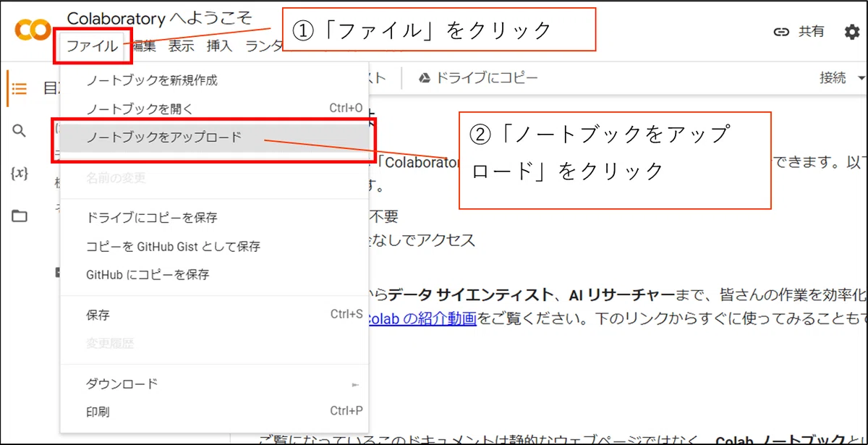Open the 編集 menu

click(143, 46)
